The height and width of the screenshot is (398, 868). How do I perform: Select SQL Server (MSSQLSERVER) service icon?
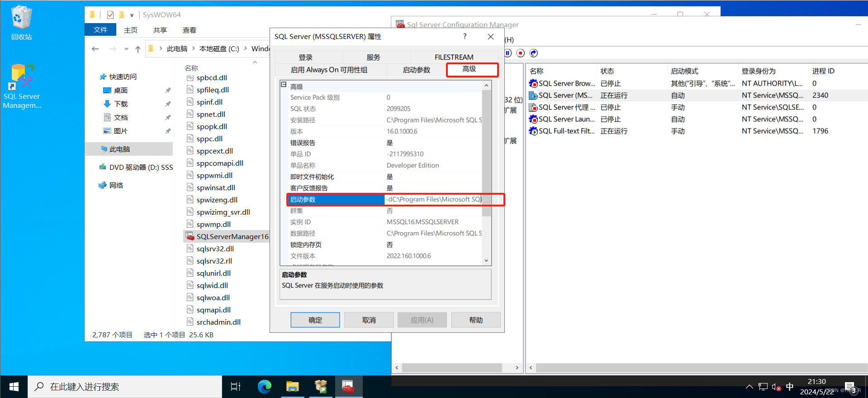(533, 95)
